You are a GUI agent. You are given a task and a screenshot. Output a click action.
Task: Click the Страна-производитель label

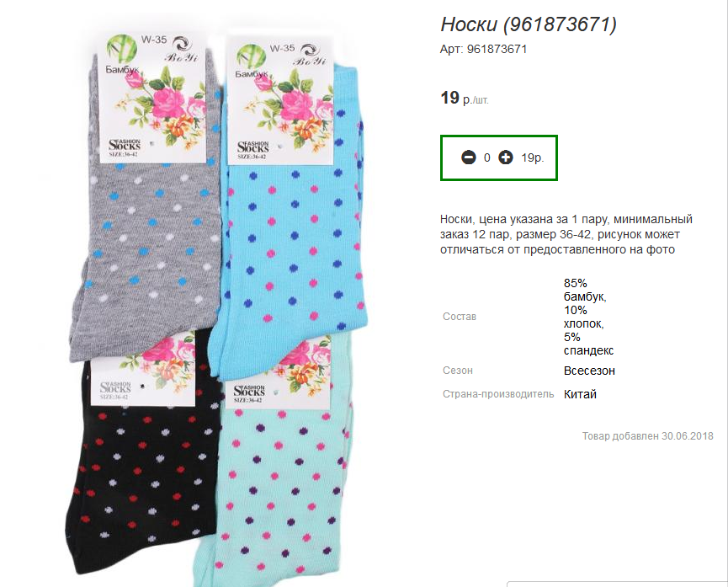click(x=498, y=394)
